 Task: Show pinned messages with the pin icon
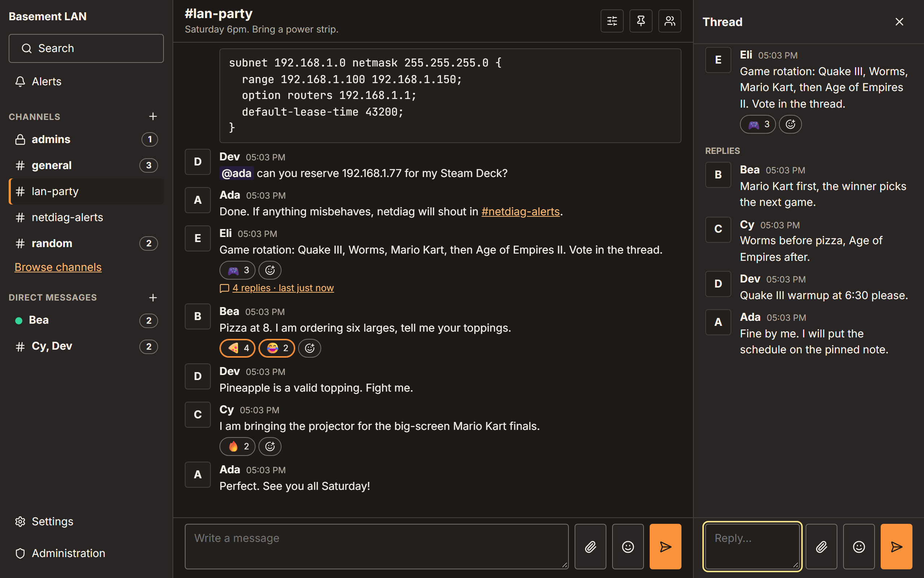(x=641, y=21)
